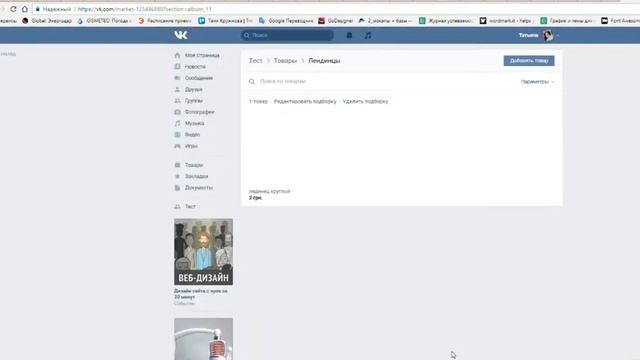Go to Моя Страница in the sidebar
640x360 pixels.
click(197, 55)
